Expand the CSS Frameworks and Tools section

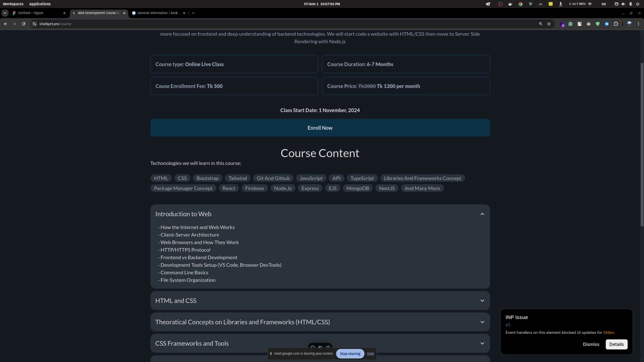pyautogui.click(x=320, y=343)
